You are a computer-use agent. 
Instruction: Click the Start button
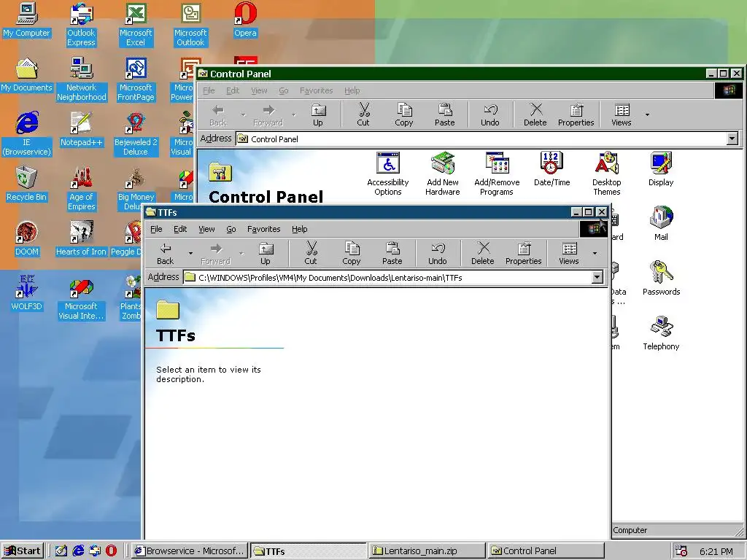pos(23,551)
